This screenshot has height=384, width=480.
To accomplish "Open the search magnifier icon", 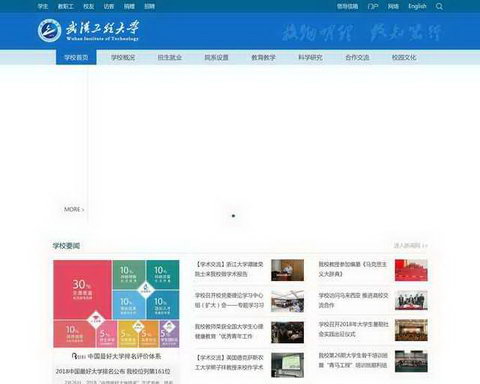I will 439,6.
